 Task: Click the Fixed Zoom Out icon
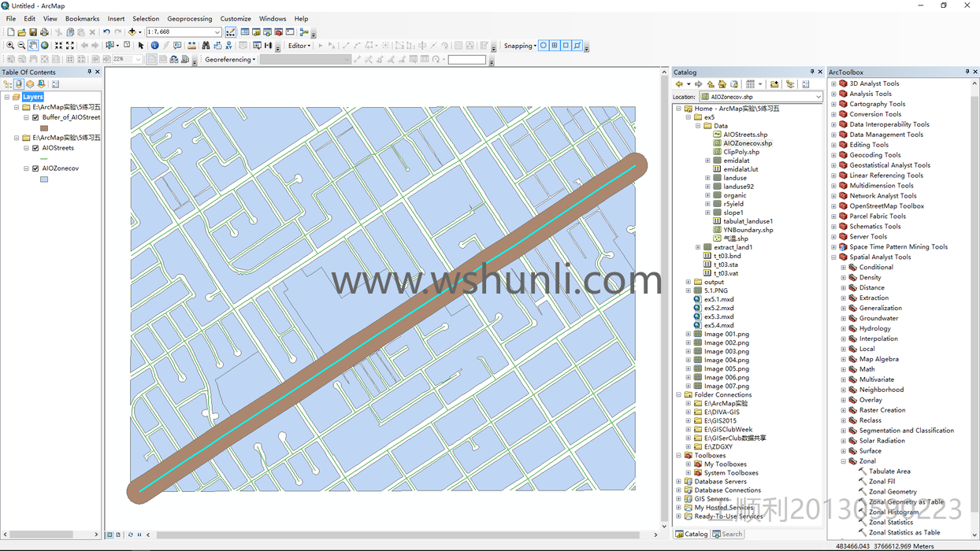click(70, 46)
